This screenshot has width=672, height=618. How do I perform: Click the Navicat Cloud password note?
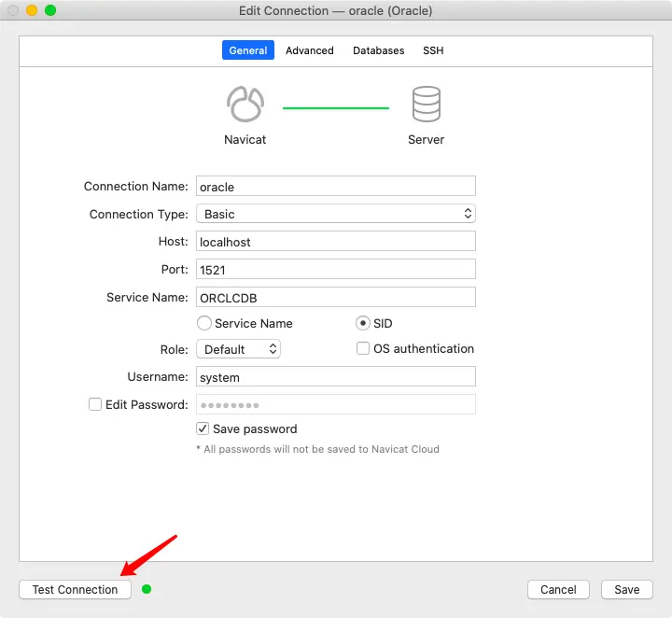[x=317, y=449]
